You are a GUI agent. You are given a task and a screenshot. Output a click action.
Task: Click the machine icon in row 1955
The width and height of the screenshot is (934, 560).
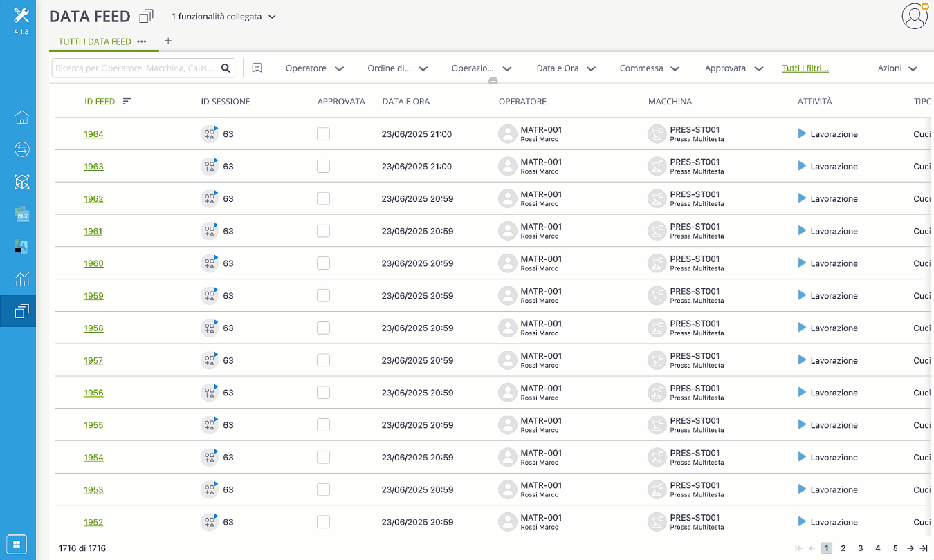pyautogui.click(x=657, y=424)
